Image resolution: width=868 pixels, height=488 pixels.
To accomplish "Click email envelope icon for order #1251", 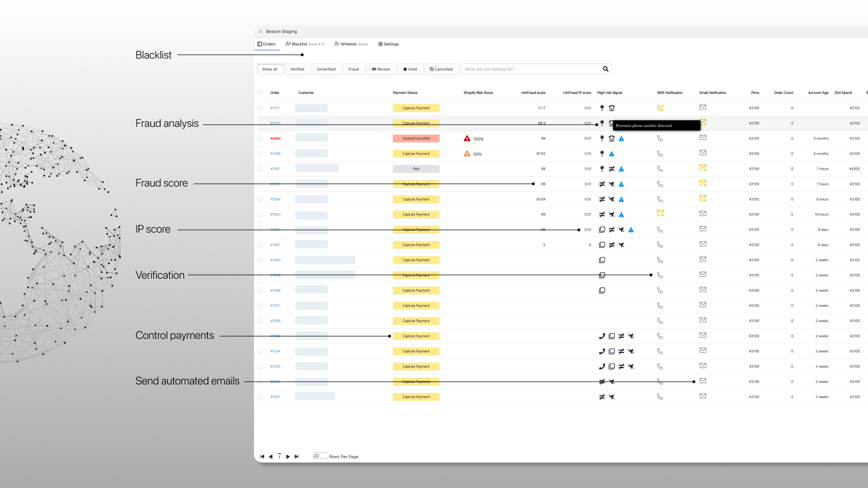I will click(x=703, y=395).
